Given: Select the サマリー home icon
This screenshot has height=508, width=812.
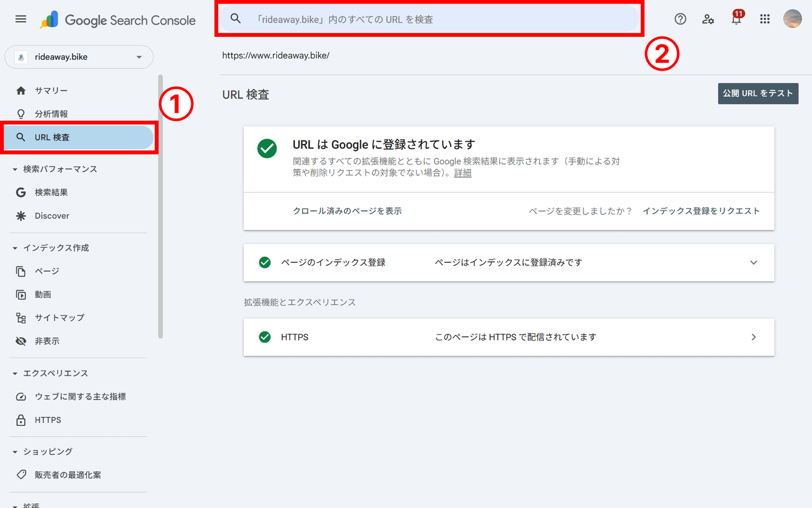Looking at the screenshot, I should (x=21, y=90).
